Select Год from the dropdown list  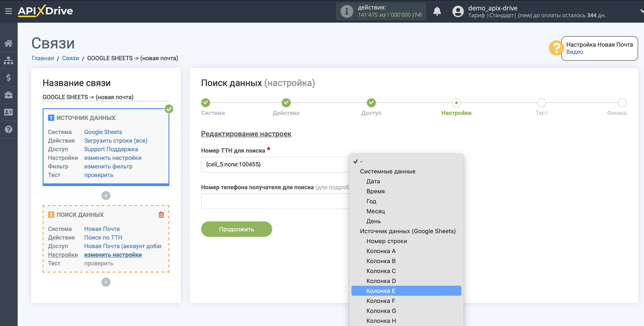pyautogui.click(x=406, y=201)
